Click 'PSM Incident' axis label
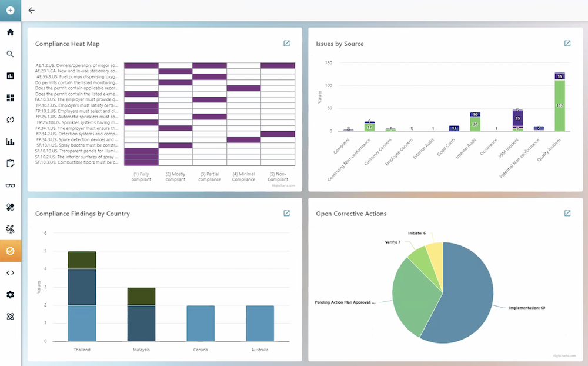588x366 pixels. click(509, 148)
